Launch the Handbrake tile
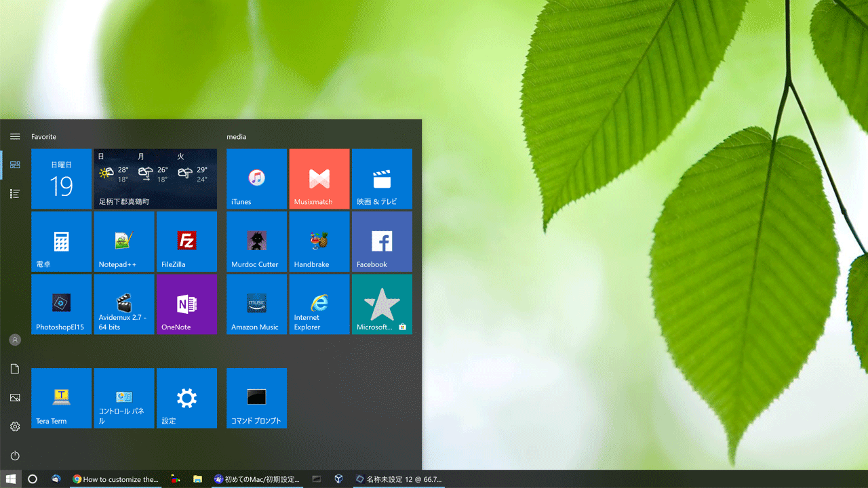 point(319,241)
